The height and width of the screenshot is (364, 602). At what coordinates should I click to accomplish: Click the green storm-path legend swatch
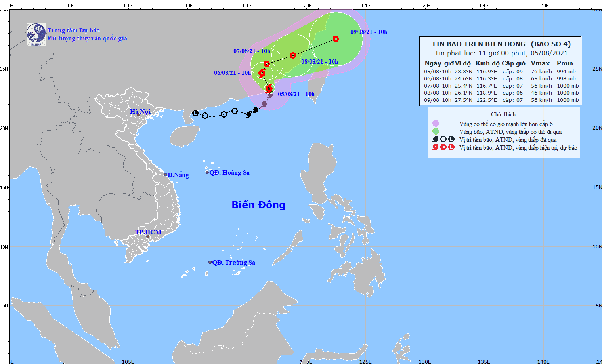436,131
